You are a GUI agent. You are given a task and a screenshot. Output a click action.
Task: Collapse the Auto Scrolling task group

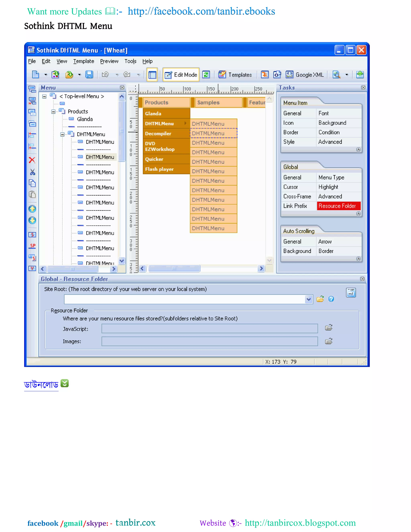[x=358, y=259]
